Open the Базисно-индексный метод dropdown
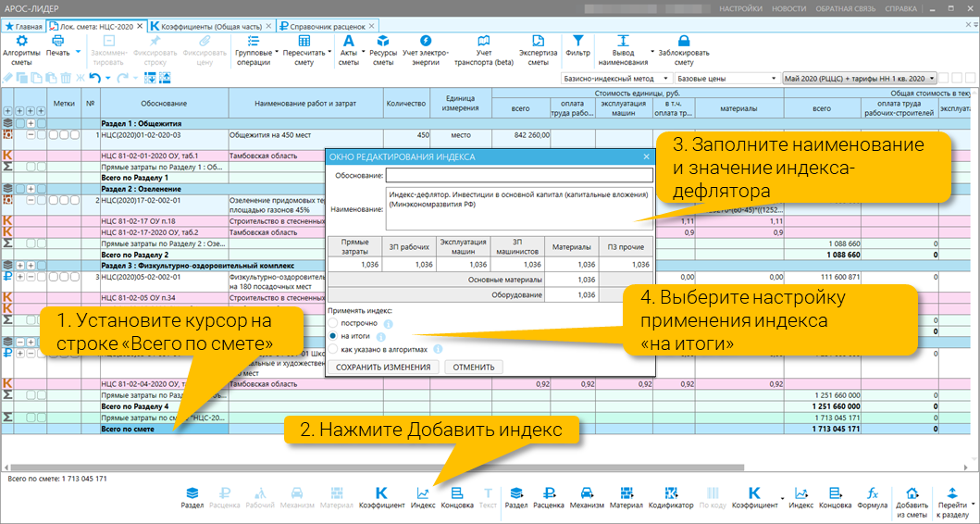The height and width of the screenshot is (524, 980). pyautogui.click(x=615, y=79)
